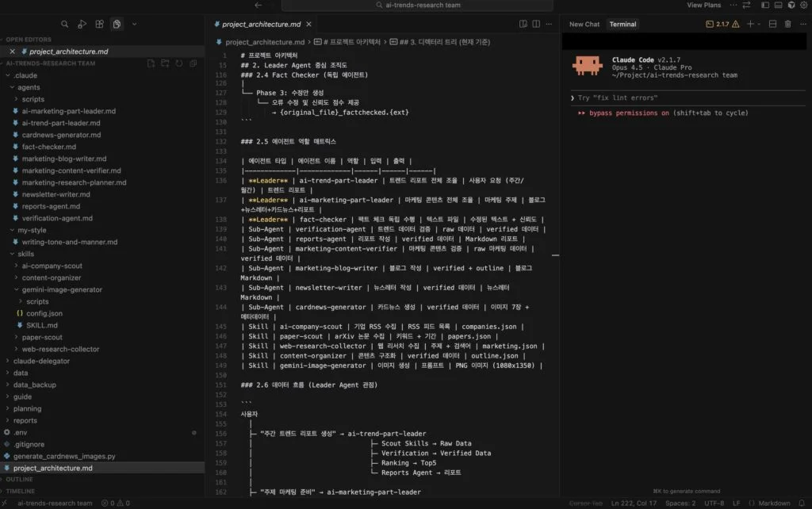812x509 pixels.
Task: Open the Search view in sidebar
Action: pyautogui.click(x=65, y=24)
